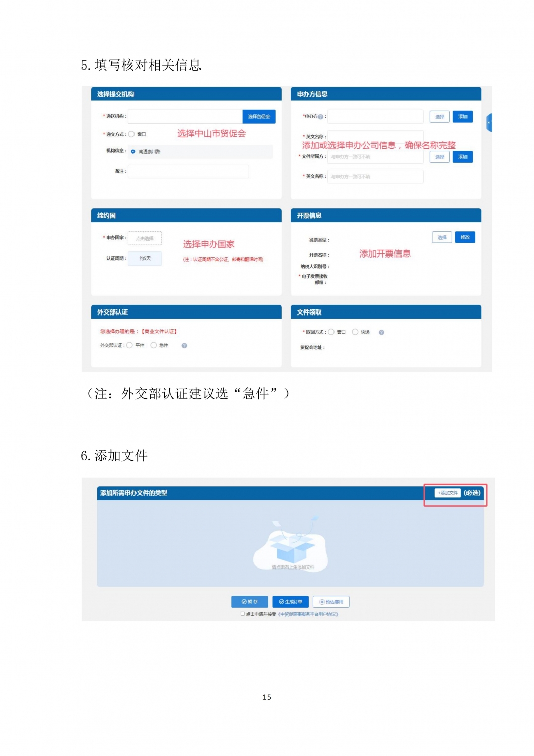Open the 申办国家 点击选择 selector
The width and height of the screenshot is (534, 756).
[x=145, y=238]
